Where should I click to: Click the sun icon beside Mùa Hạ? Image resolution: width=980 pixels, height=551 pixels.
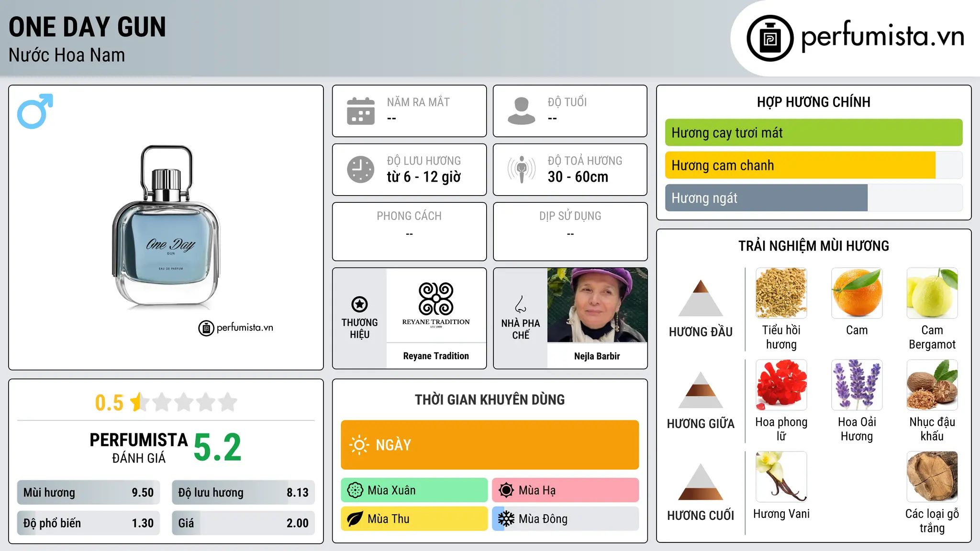click(506, 490)
